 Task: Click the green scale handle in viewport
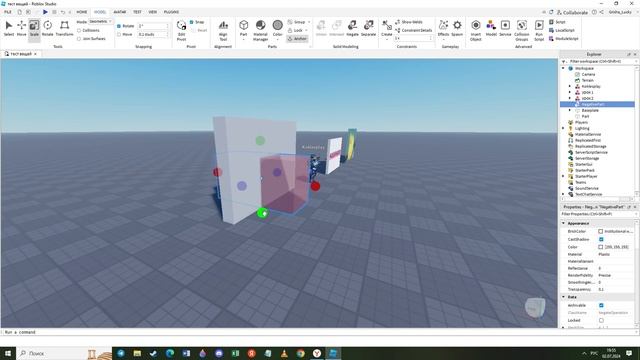262,213
